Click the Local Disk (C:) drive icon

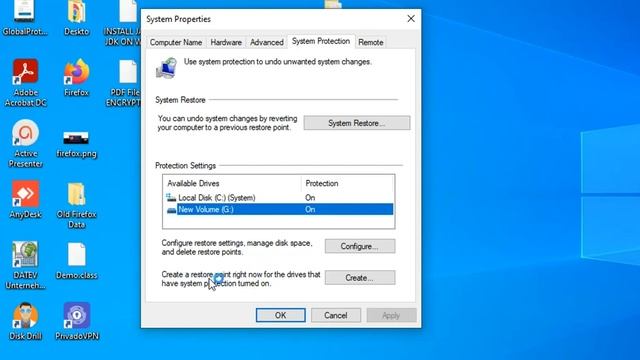[x=171, y=198]
